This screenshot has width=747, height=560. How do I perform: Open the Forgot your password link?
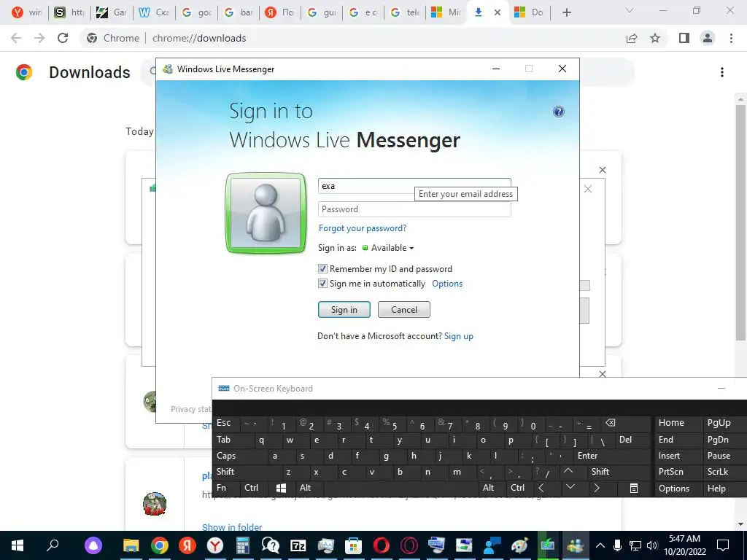tap(363, 228)
